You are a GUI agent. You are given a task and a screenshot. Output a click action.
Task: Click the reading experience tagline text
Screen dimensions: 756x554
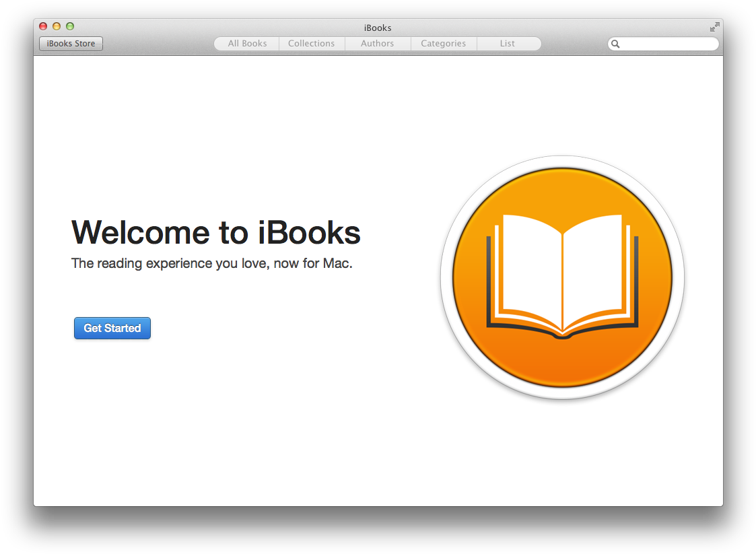pyautogui.click(x=213, y=263)
